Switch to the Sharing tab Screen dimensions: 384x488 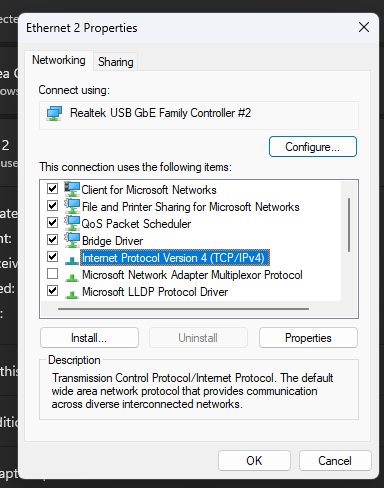pos(116,62)
